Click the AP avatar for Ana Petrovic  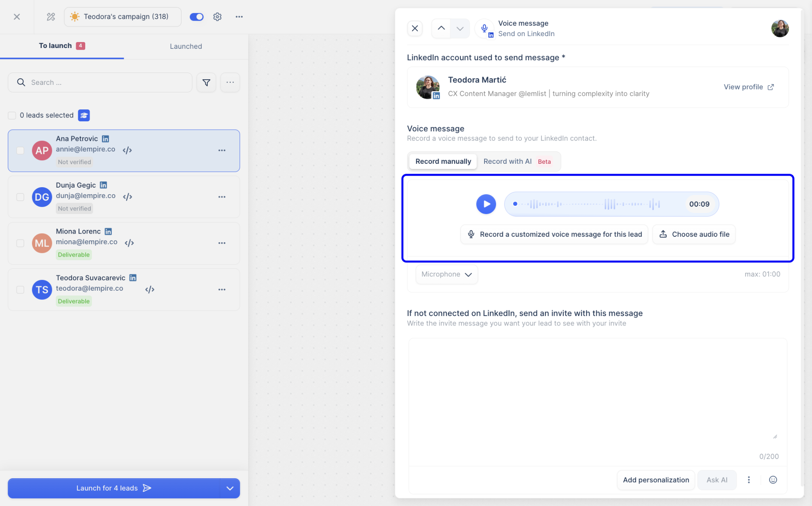[42, 151]
